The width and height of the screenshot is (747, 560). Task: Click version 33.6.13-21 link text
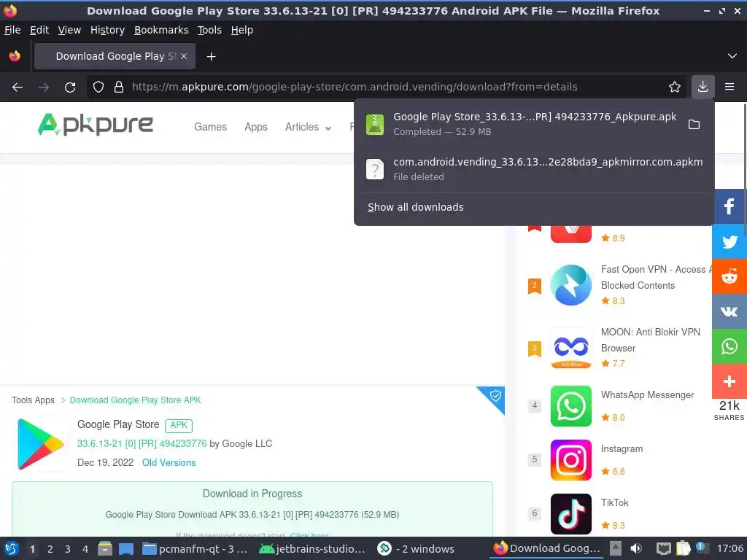pos(142,444)
